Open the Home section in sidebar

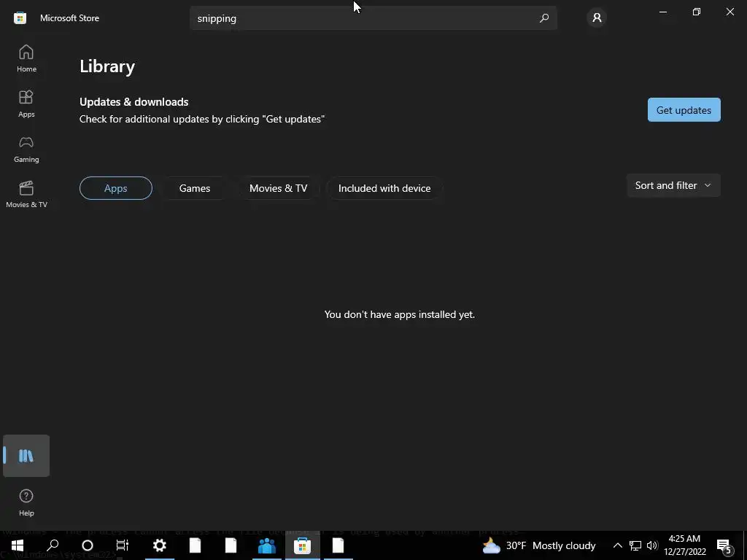pyautogui.click(x=26, y=58)
